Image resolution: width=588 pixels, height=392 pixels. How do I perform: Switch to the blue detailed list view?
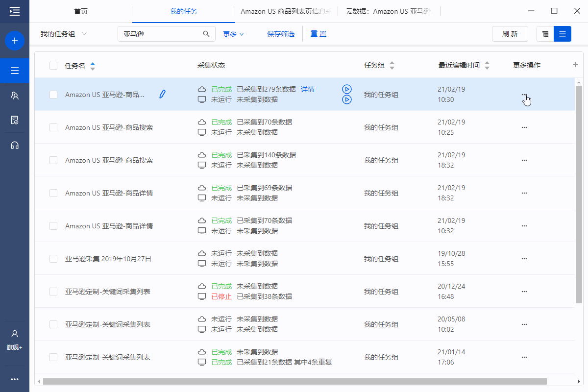(563, 34)
